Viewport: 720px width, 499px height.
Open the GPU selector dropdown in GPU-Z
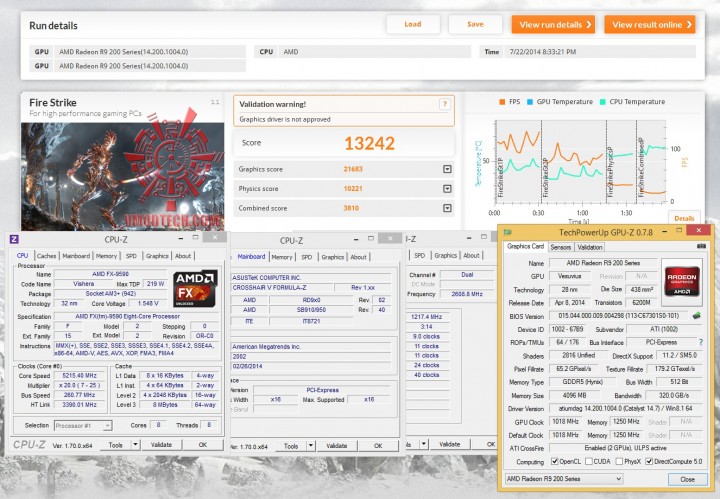tap(564, 478)
